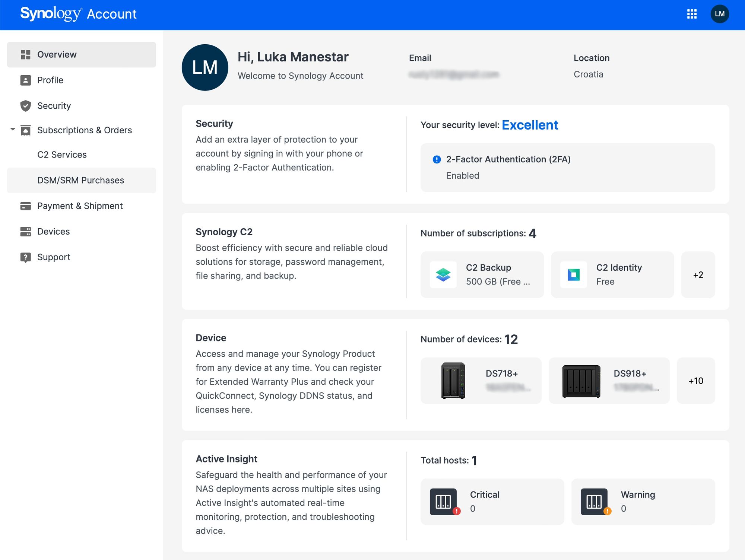Show +2 more C2 subscriptions

698,275
